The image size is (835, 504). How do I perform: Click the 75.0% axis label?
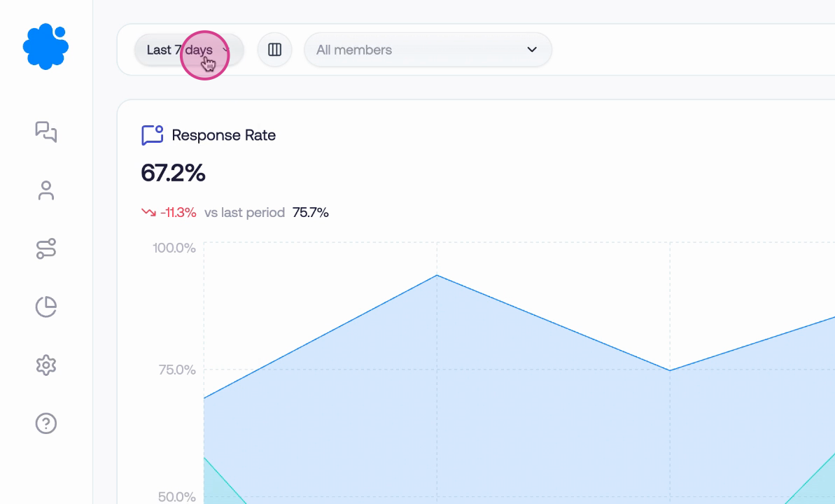tap(177, 370)
